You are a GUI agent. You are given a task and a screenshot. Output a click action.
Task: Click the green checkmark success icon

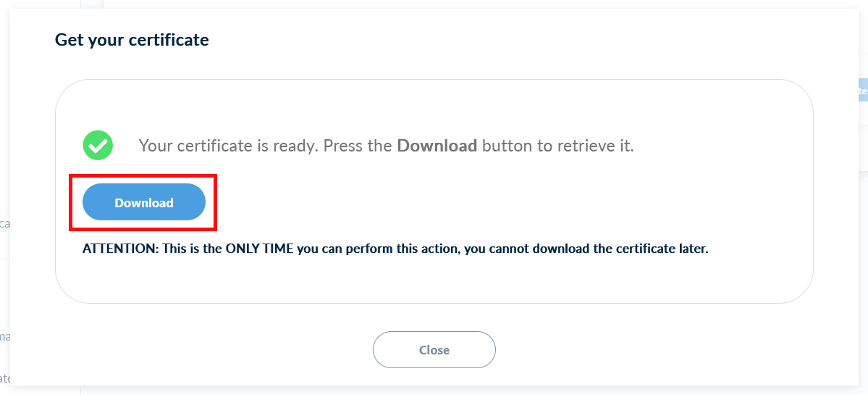(98, 146)
